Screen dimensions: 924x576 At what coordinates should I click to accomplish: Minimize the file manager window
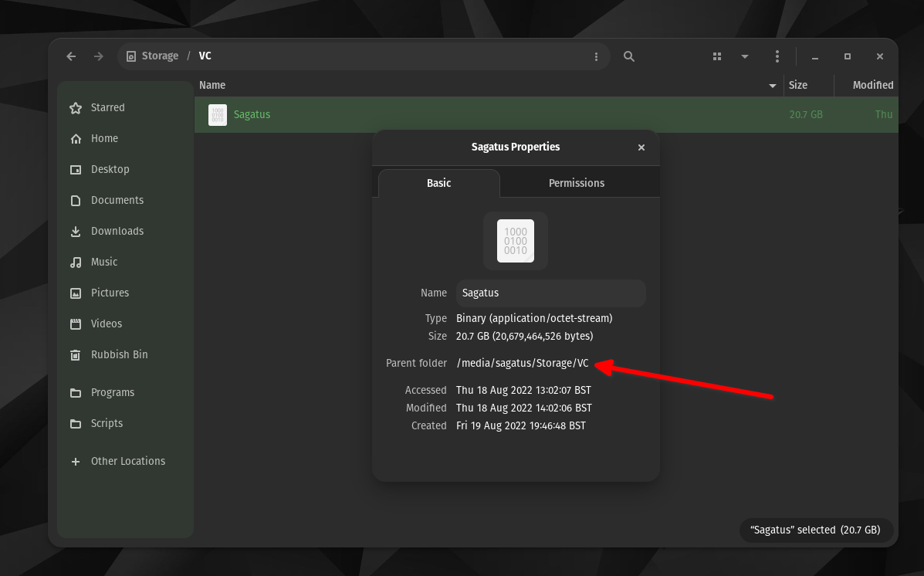[x=815, y=56]
